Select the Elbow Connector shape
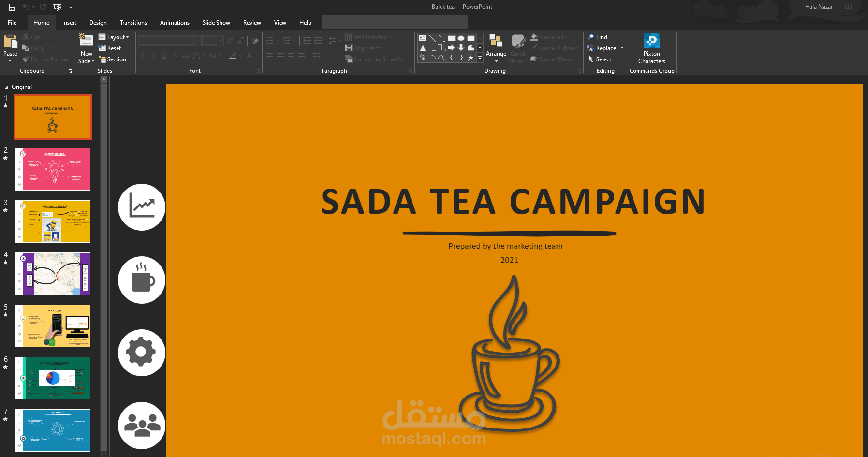 tap(432, 48)
